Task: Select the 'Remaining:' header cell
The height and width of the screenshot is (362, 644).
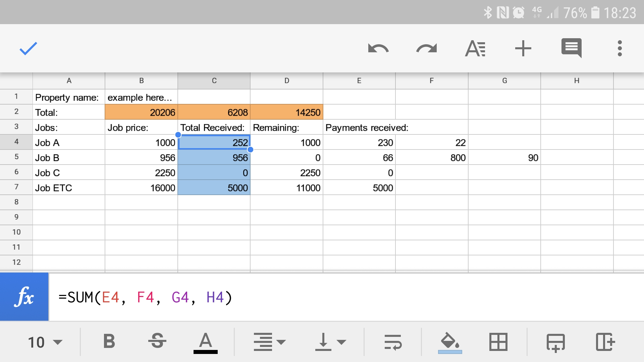Action: pos(286,127)
